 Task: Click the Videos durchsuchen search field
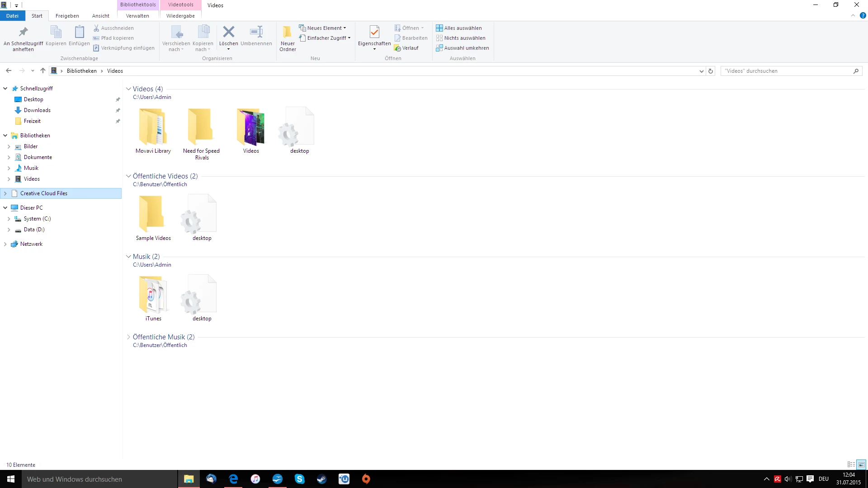[x=787, y=71]
